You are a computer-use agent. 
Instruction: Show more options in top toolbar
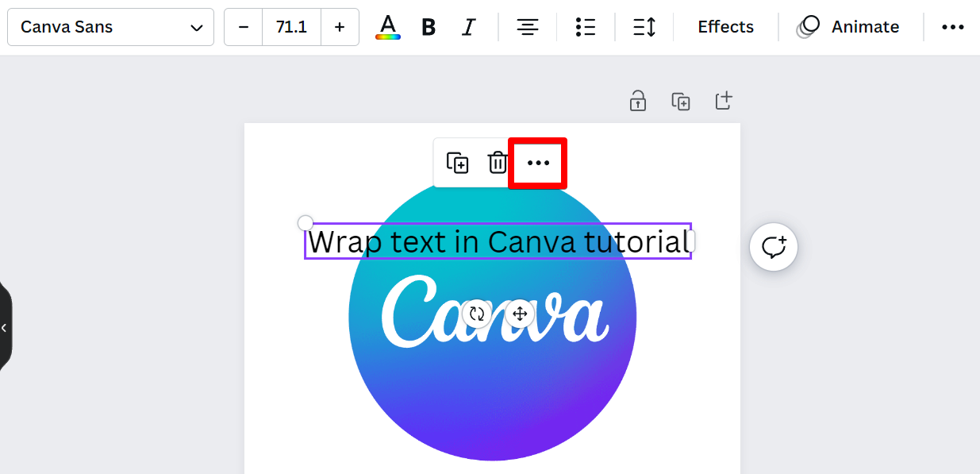(x=952, y=27)
